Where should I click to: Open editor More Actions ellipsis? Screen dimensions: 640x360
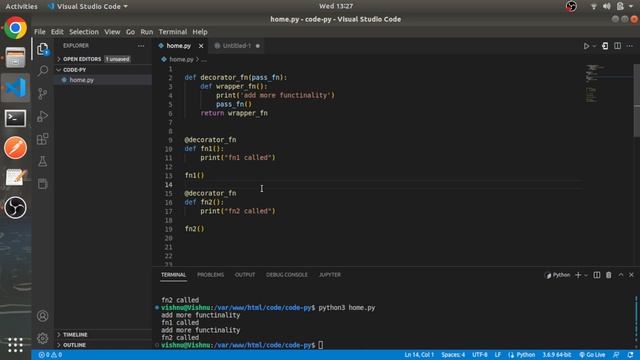click(x=630, y=46)
